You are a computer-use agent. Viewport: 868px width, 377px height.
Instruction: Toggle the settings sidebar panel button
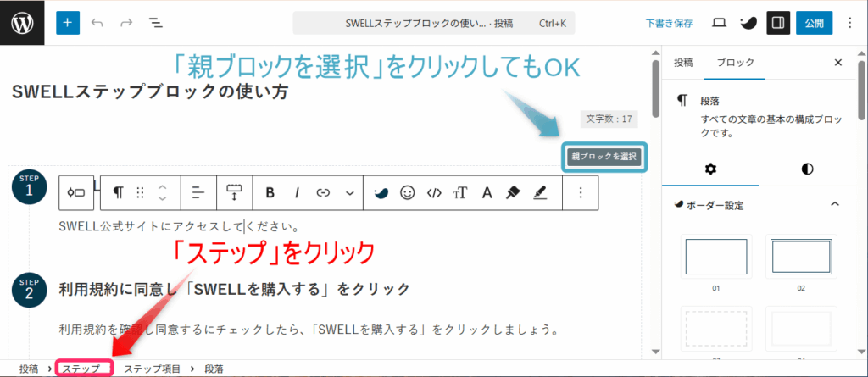[778, 23]
